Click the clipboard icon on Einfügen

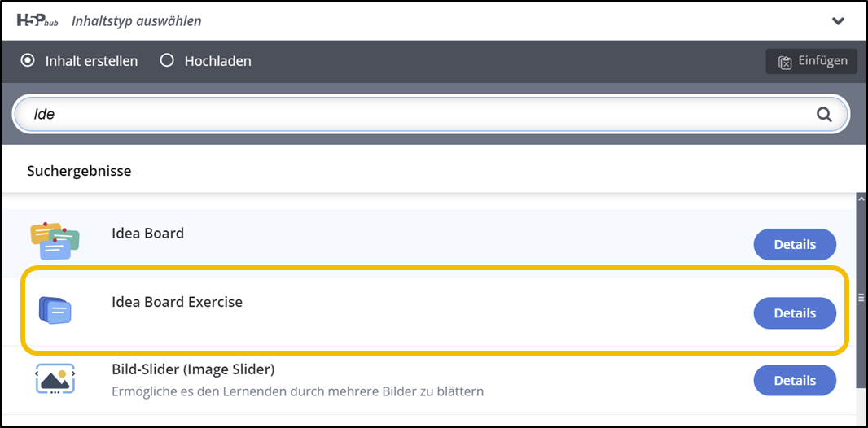785,62
